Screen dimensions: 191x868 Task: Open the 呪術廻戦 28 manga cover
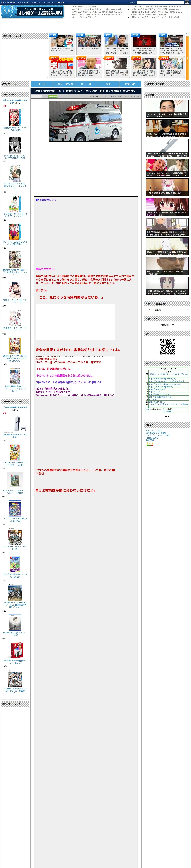pos(15,117)
